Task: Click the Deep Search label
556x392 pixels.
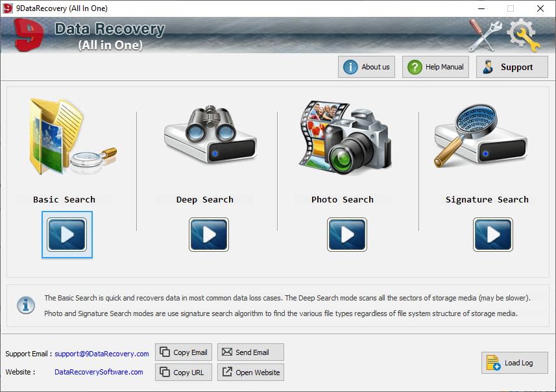Action: click(x=205, y=199)
